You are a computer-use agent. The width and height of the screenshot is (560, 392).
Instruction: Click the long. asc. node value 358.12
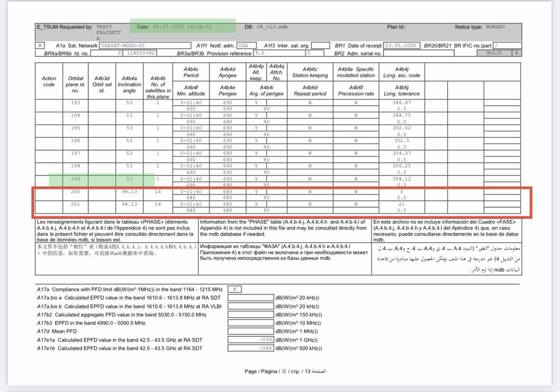pyautogui.click(x=402, y=179)
